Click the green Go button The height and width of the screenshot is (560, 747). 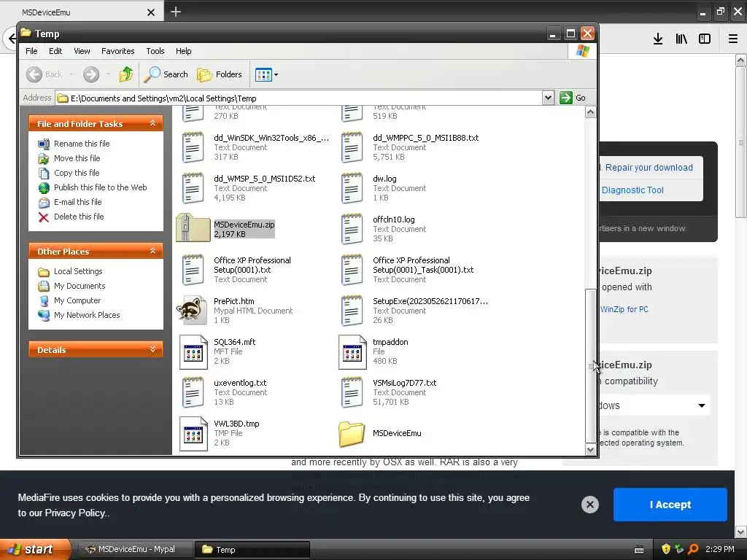point(573,98)
